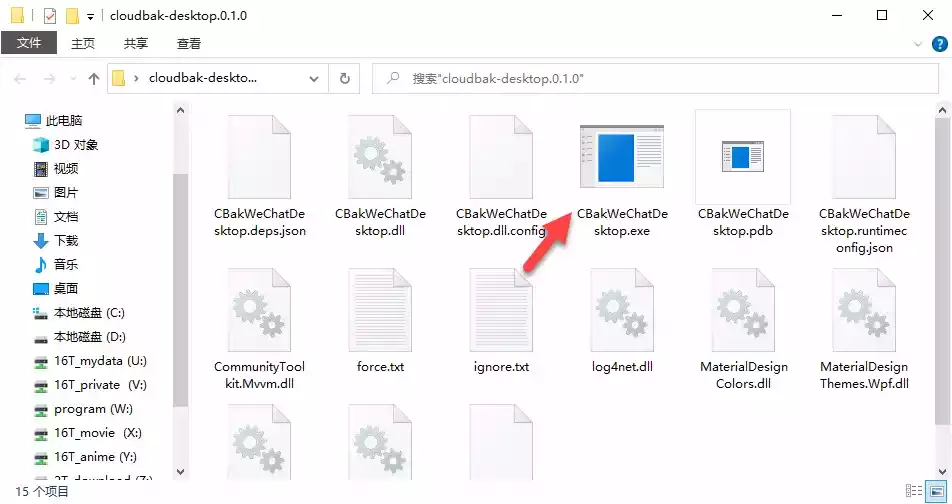
Task: Expand the ribbon with the chevron
Action: [x=919, y=44]
